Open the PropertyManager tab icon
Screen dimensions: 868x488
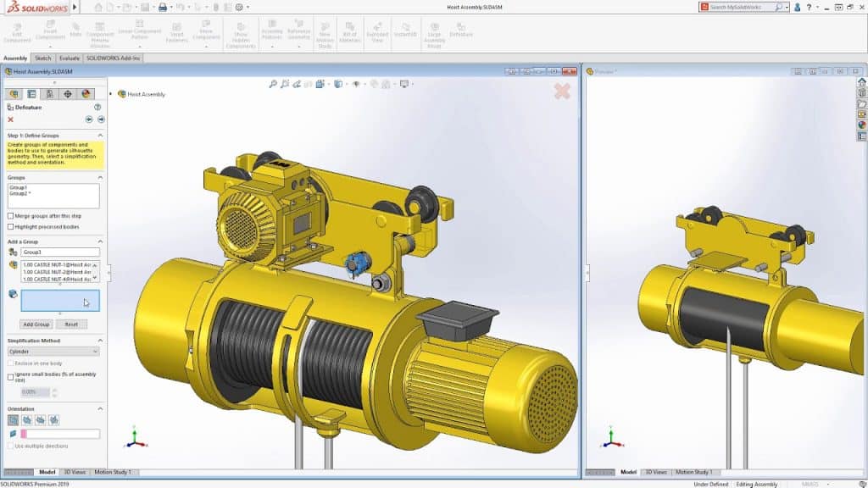[x=31, y=94]
